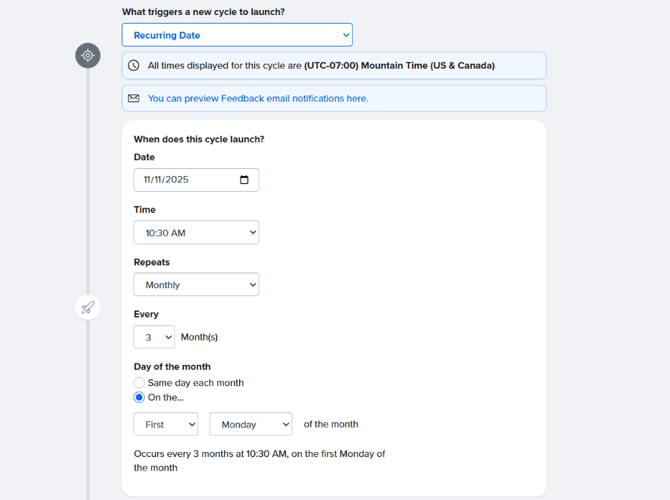The image size is (670, 500).
Task: Open the Monday weekday dropdown
Action: pyautogui.click(x=251, y=424)
